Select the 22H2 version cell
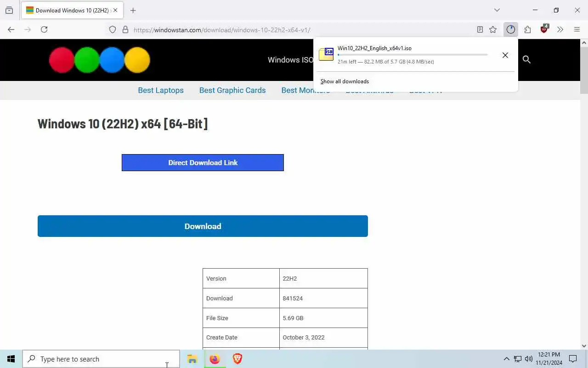This screenshot has height=368, width=588. (x=323, y=278)
